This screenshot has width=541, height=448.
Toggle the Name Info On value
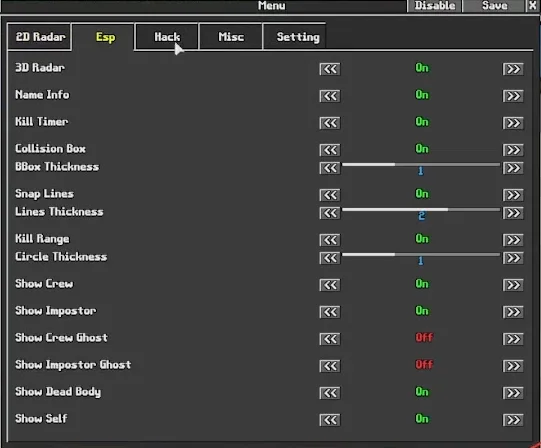coord(422,95)
